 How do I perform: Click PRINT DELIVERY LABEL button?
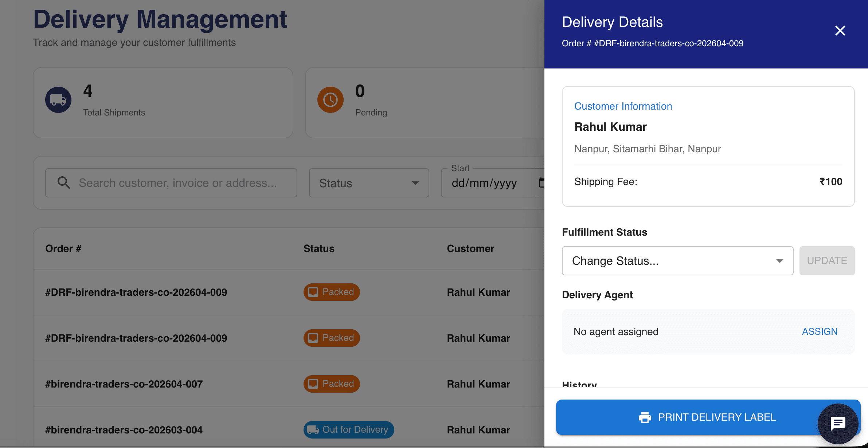point(708,417)
